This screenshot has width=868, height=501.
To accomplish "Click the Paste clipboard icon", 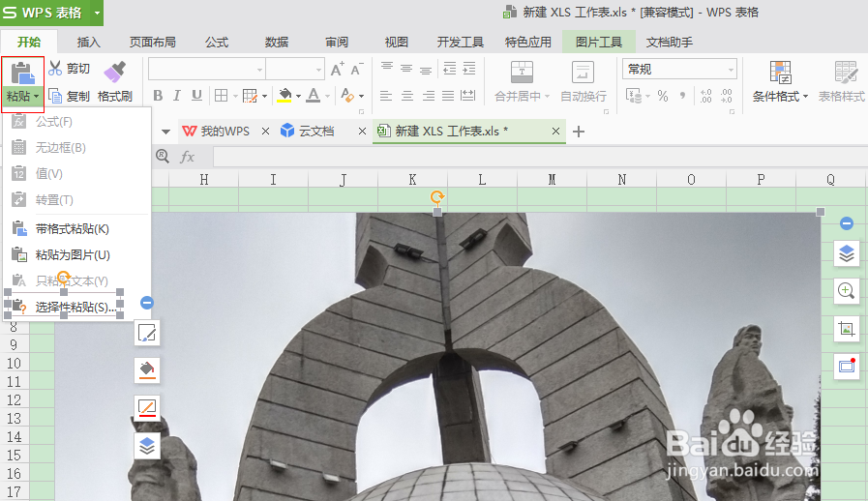I will point(22,74).
